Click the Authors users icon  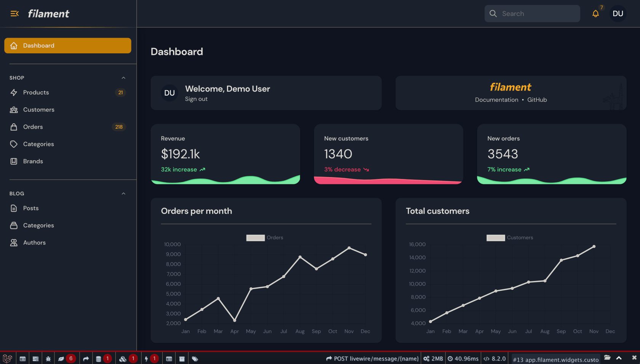point(14,243)
